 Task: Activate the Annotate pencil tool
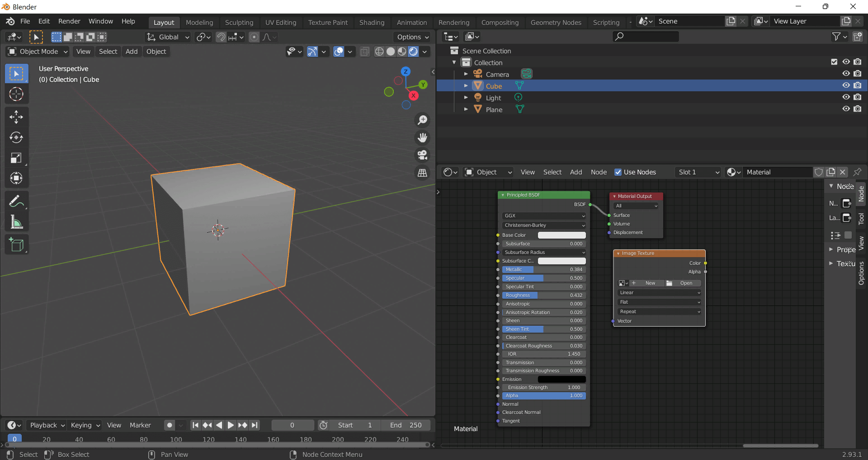[x=16, y=202]
